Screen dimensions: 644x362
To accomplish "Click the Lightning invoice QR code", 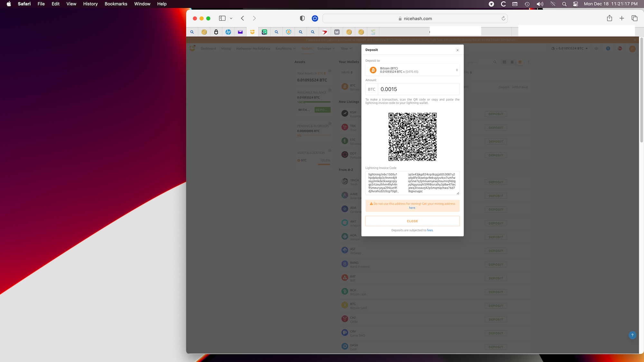I will tap(412, 137).
